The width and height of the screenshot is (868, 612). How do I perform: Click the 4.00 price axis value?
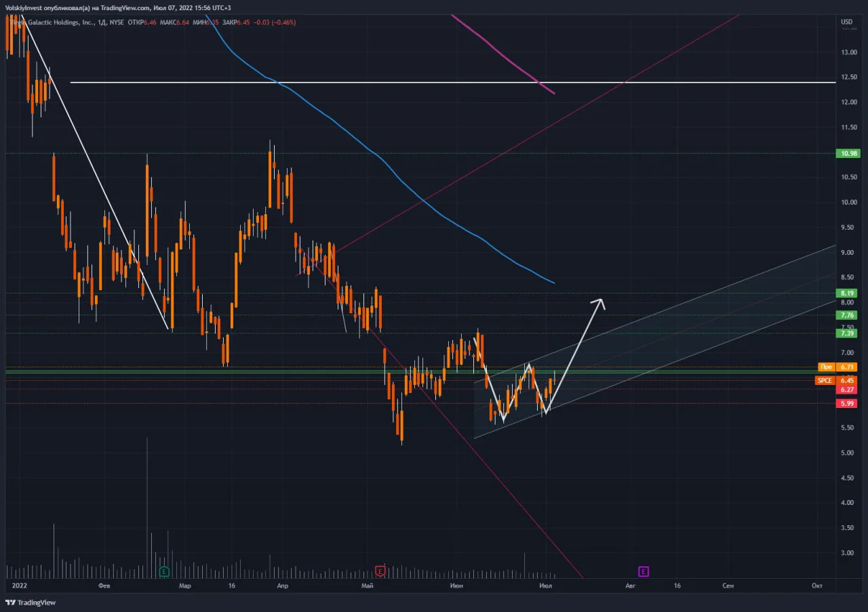(x=848, y=503)
